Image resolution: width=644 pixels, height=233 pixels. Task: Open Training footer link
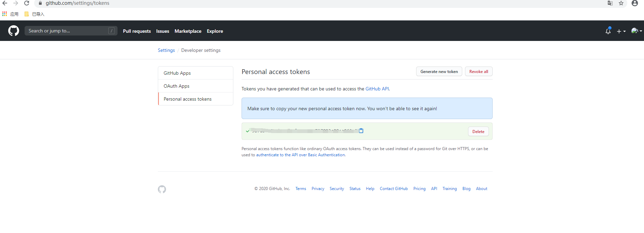[450, 189]
